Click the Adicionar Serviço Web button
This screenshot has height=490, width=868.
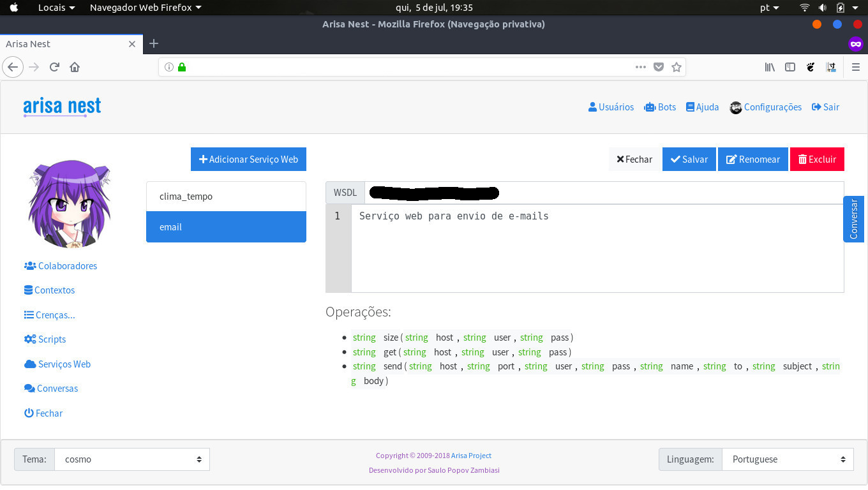(248, 160)
